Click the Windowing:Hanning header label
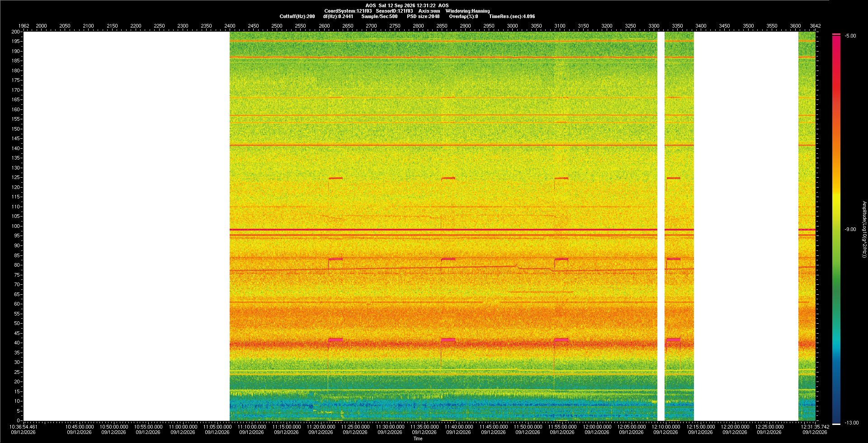The width and height of the screenshot is (868, 443). point(467,11)
